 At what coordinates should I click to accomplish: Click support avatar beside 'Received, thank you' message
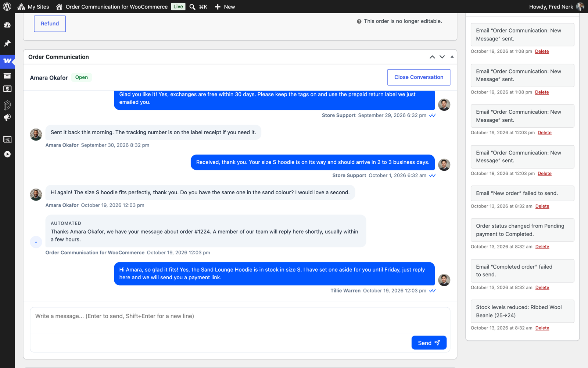click(444, 164)
